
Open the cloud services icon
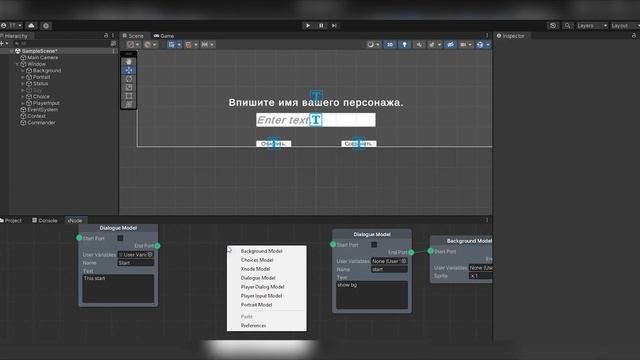click(31, 26)
